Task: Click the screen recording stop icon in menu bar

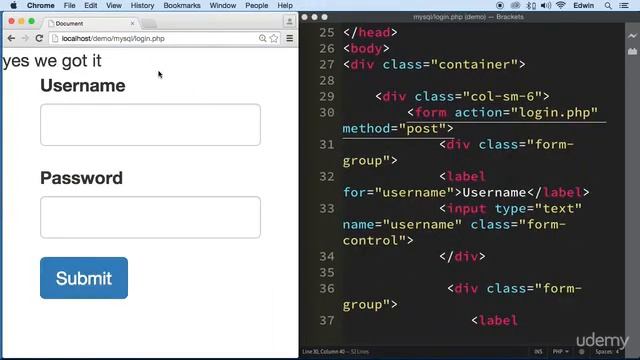Action: tap(500, 5)
